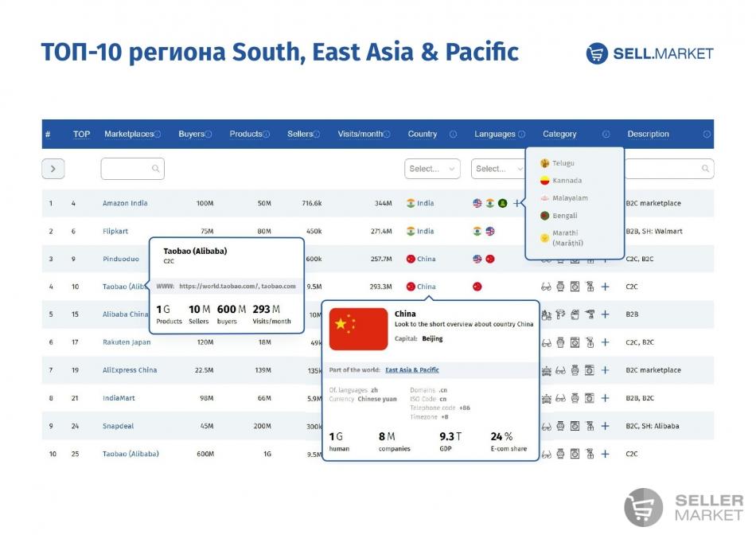Click the search icon in Description filter box
The width and height of the screenshot is (756, 535).
(x=705, y=169)
